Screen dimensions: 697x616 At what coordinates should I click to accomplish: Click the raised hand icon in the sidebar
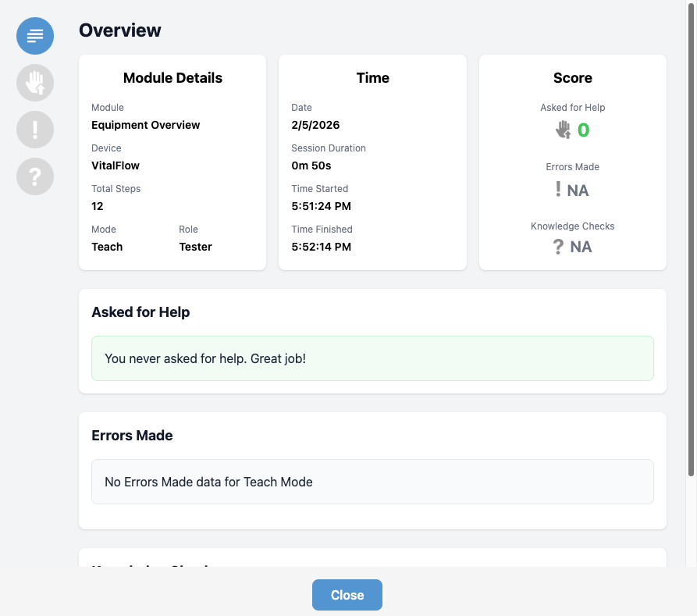(x=34, y=83)
